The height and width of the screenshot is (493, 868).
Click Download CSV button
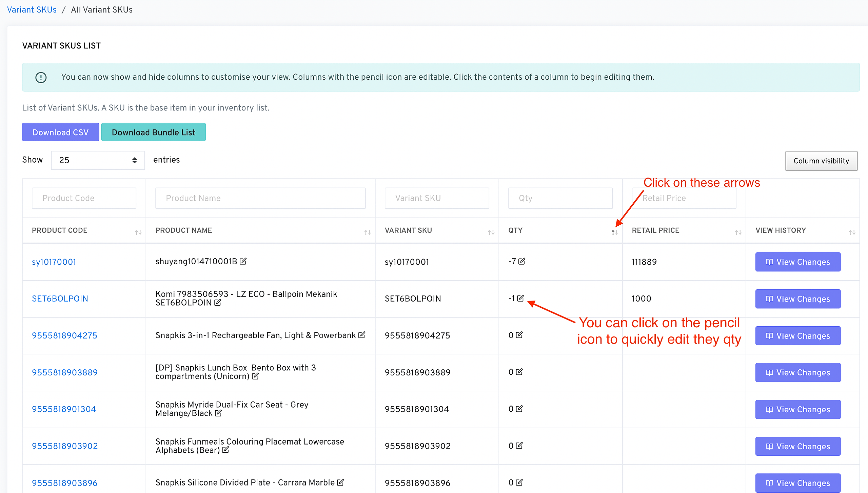[60, 132]
